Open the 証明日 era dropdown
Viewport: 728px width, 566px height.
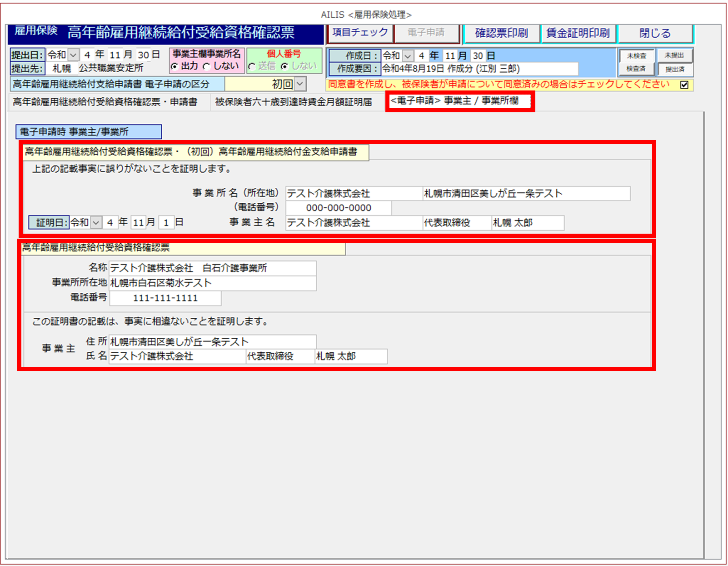pos(96,223)
